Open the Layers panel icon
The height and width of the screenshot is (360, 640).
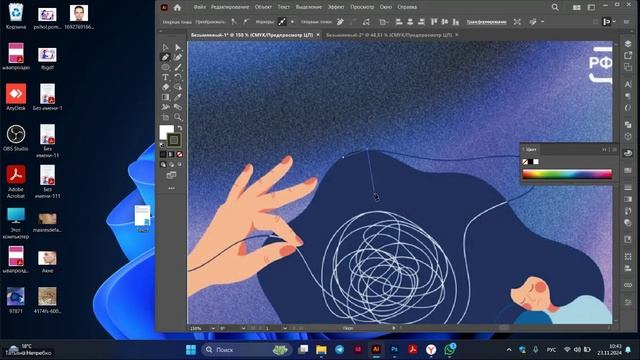coord(628,44)
